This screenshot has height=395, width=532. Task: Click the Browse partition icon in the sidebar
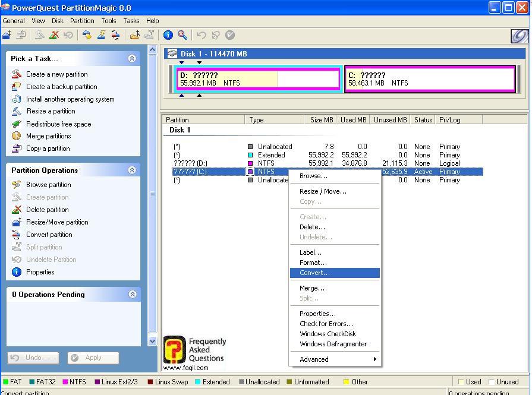16,185
